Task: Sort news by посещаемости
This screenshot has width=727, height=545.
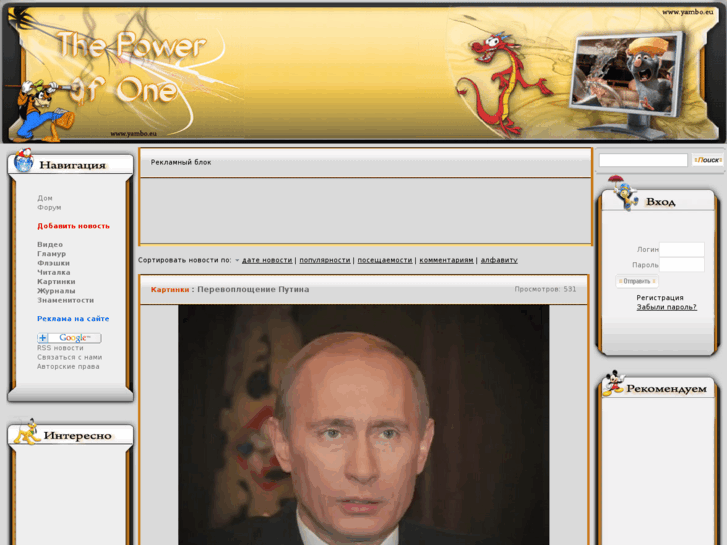Action: (385, 260)
